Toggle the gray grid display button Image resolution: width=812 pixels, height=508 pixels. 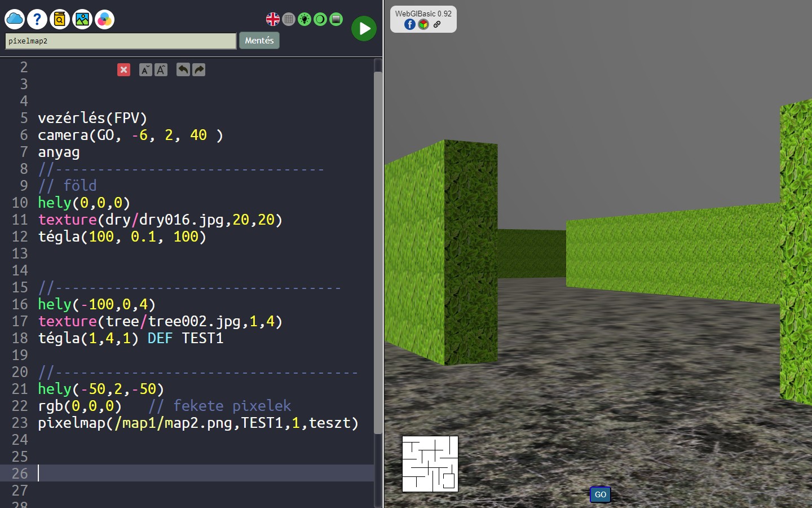(289, 19)
